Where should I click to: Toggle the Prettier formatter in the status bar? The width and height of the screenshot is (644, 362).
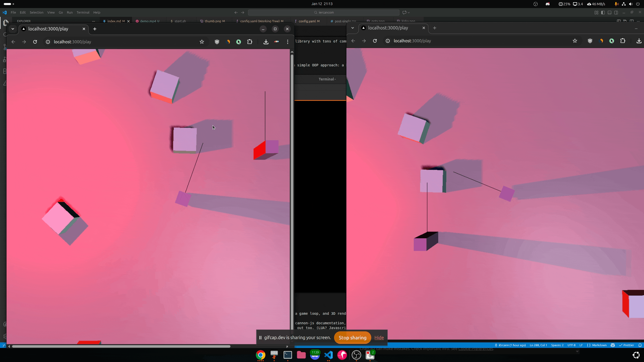[x=627, y=345]
